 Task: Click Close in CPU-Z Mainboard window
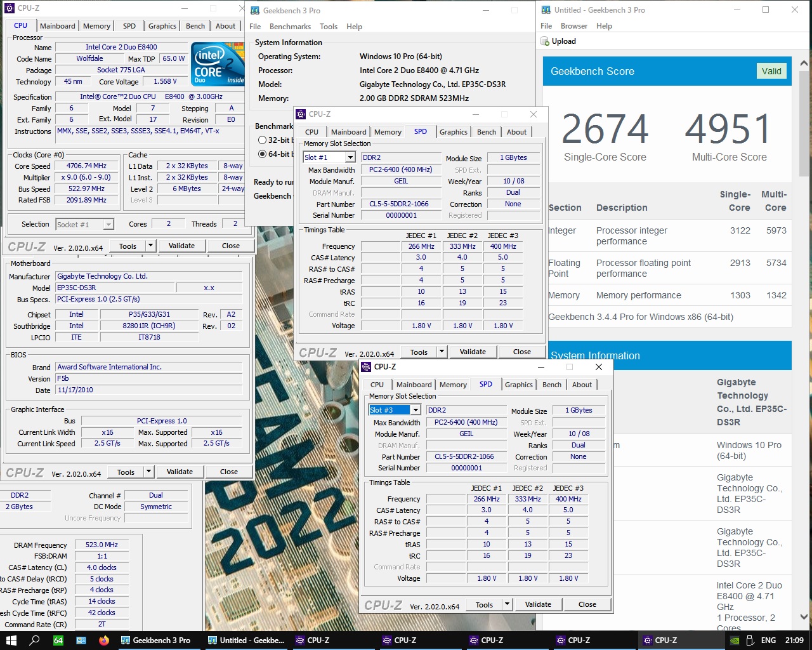[229, 472]
